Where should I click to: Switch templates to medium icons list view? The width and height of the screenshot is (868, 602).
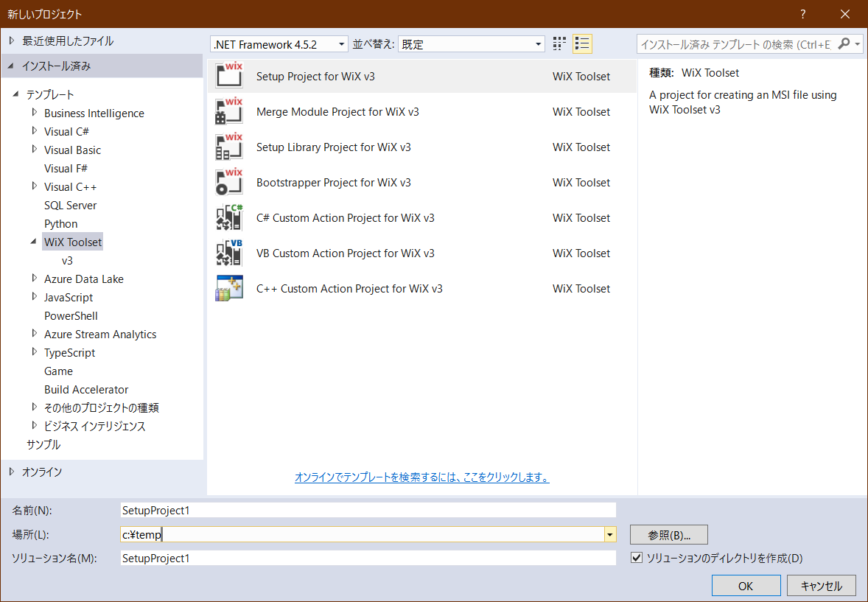(x=582, y=43)
